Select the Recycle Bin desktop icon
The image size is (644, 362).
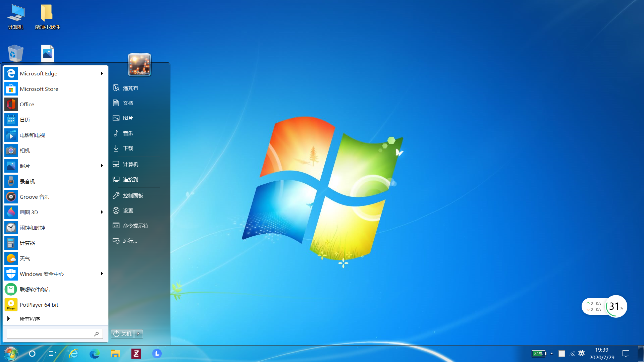pyautogui.click(x=15, y=53)
